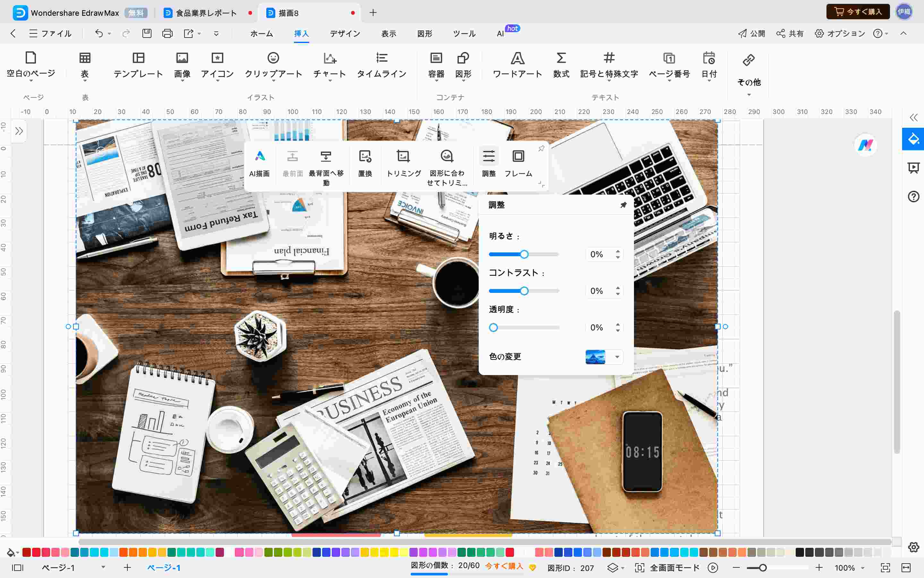Increase 明るさ value with up stepper
The height and width of the screenshot is (578, 924).
pos(618,251)
